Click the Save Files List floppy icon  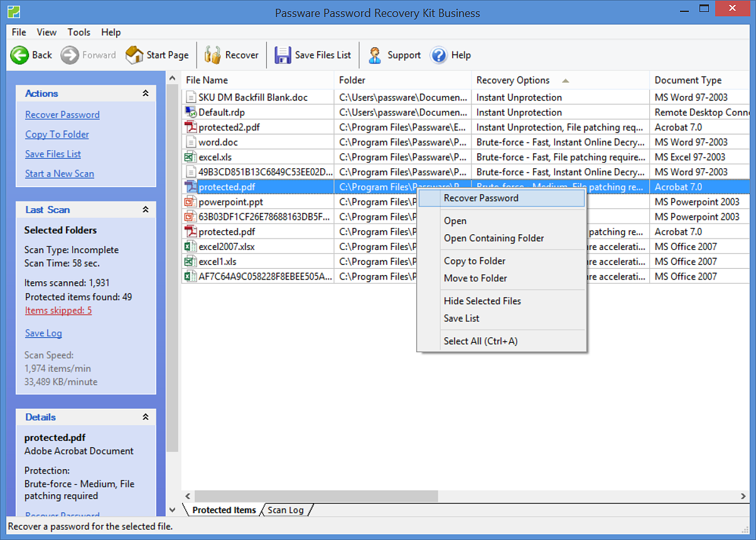pos(283,55)
